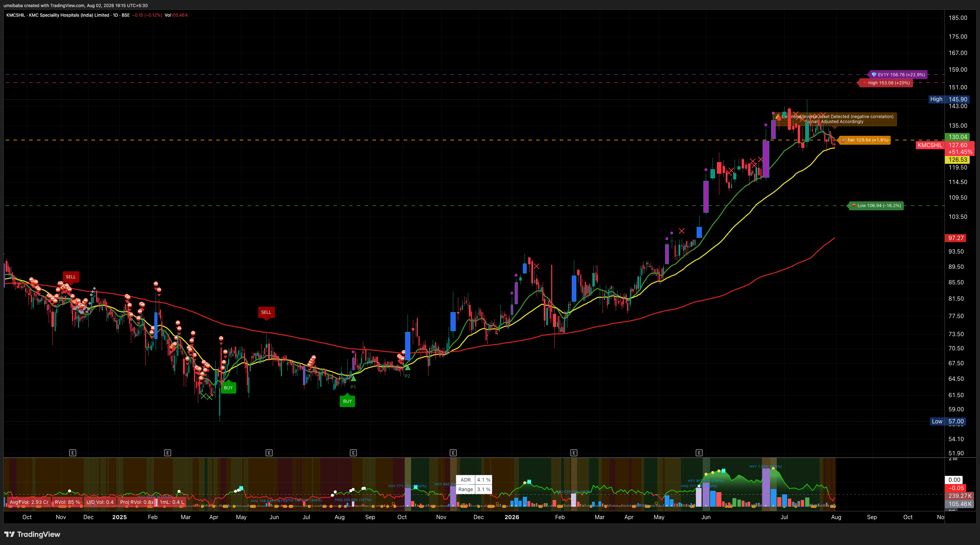
Task: Click the EV1Y 156.76 (+22.9%) label
Action: pyautogui.click(x=898, y=74)
